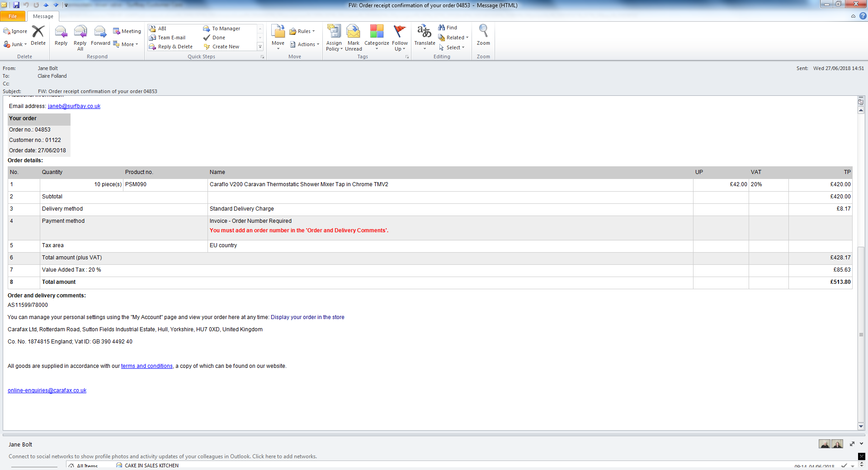Image resolution: width=868 pixels, height=470 pixels.
Task: Click the red order number warning text
Action: (x=299, y=230)
